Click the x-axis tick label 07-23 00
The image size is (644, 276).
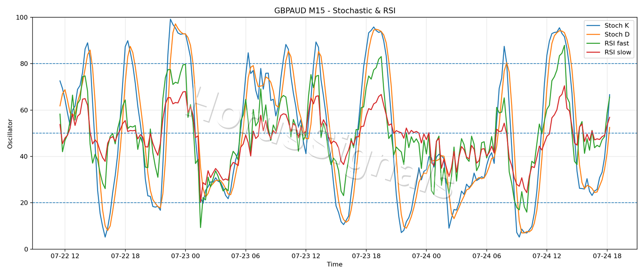click(185, 255)
